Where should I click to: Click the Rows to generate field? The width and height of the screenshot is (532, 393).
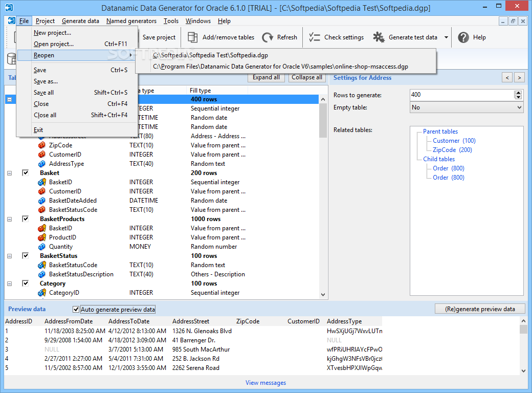click(x=462, y=95)
